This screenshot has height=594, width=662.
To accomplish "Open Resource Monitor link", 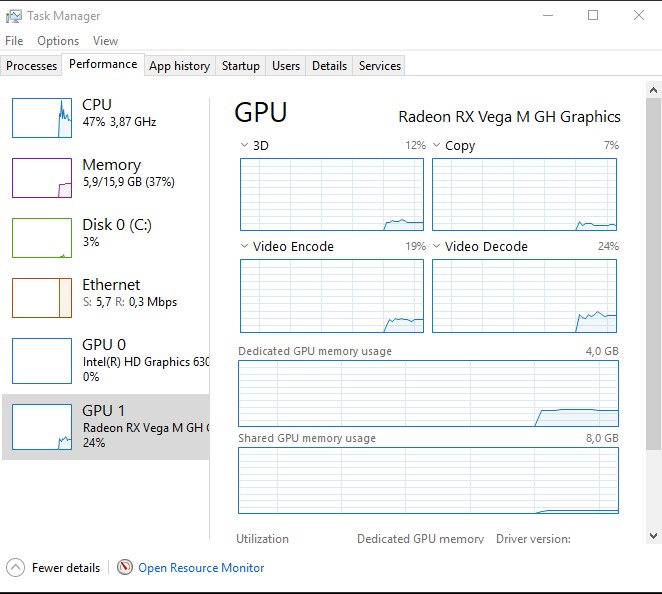I will coord(201,568).
